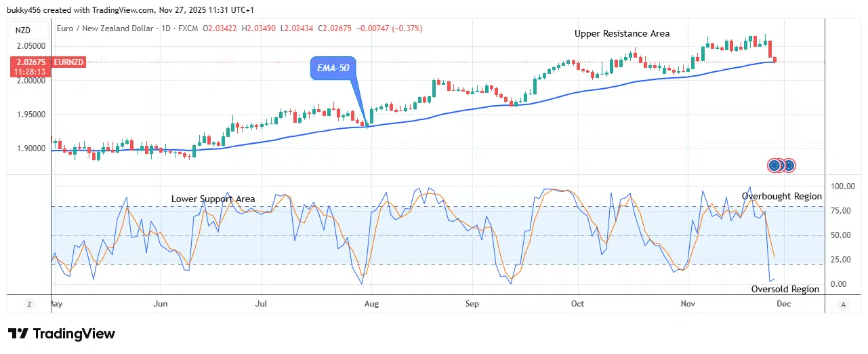This screenshot has width=868, height=354.
Task: Click the Aug marker on time axis
Action: pos(371,304)
